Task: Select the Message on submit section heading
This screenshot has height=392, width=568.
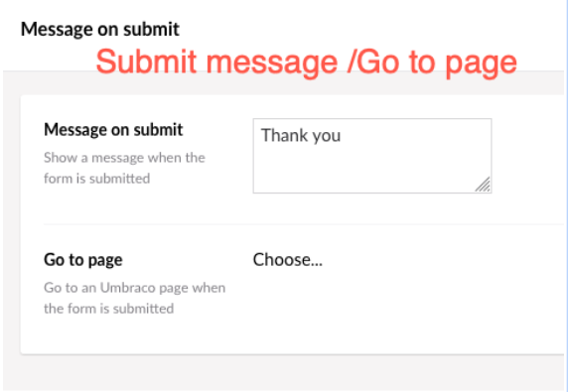Action: pos(100,29)
